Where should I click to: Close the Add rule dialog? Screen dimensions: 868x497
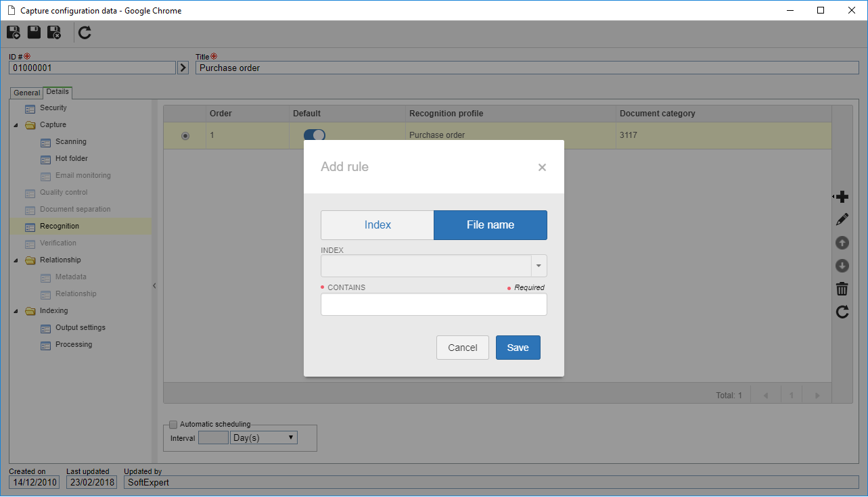click(542, 167)
